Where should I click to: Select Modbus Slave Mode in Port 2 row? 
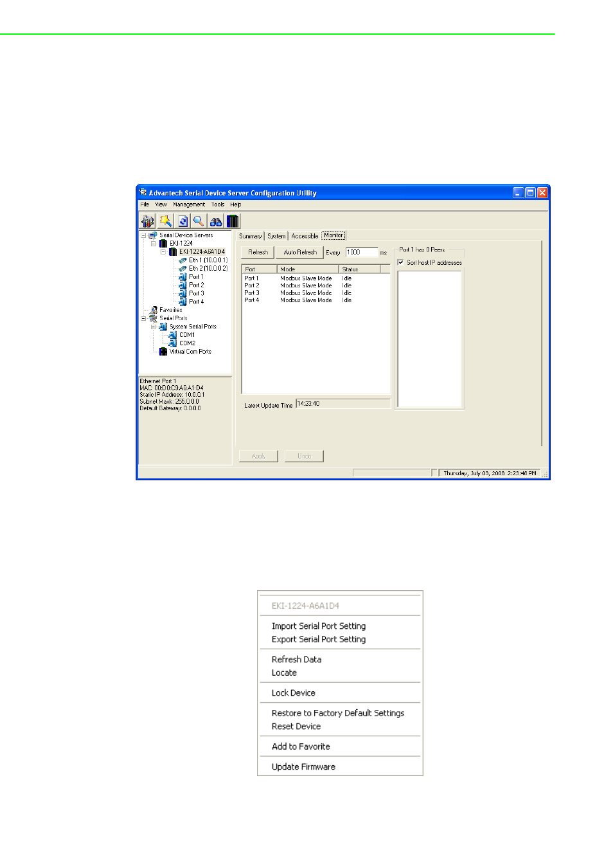point(306,285)
